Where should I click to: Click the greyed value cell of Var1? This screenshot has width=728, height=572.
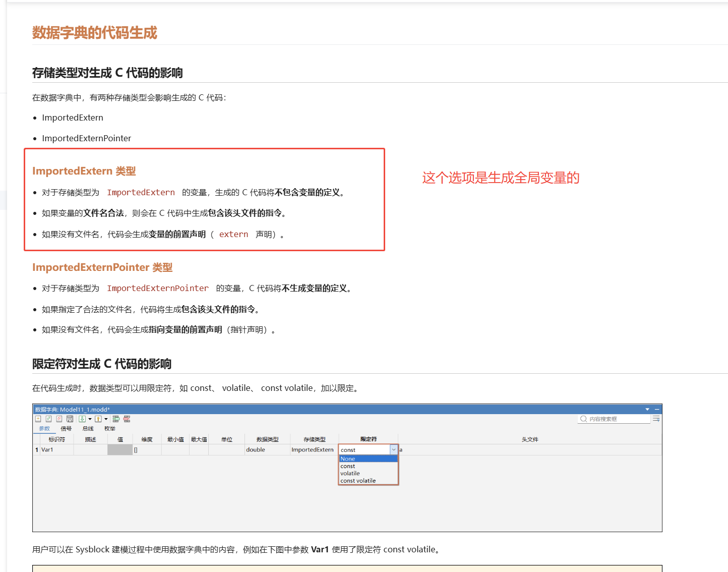click(x=120, y=449)
